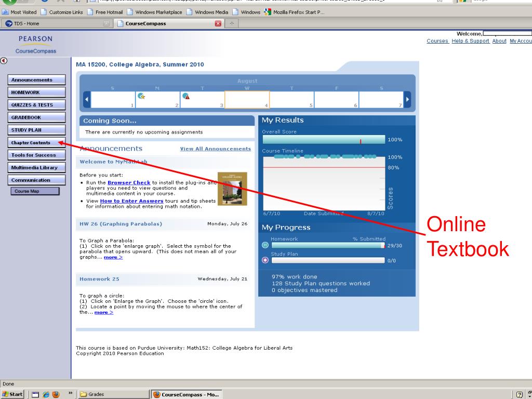
Task: Open the GRADEBOOK page
Action: click(36, 117)
